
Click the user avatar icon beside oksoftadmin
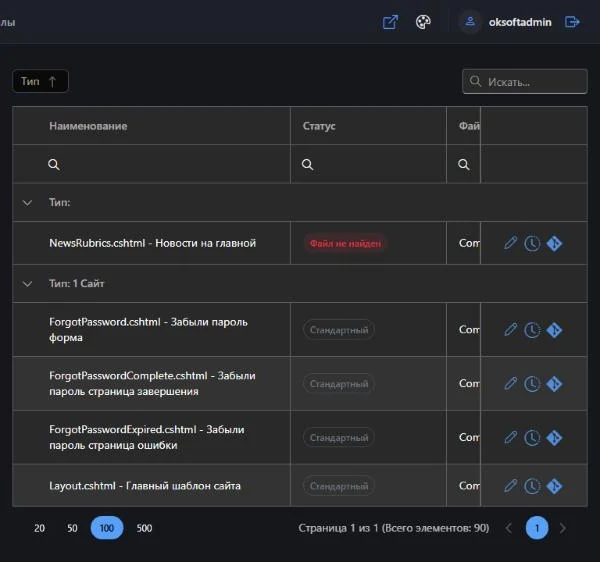[x=470, y=22]
